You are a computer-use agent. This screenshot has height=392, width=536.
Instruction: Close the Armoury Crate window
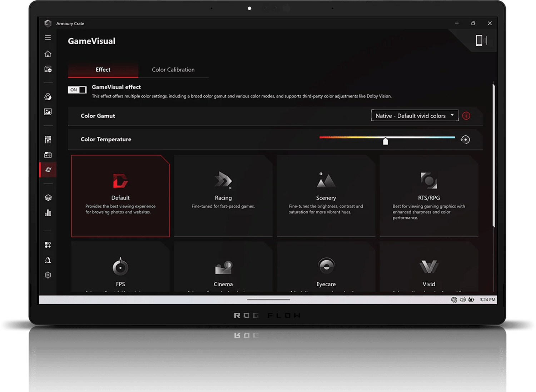pos(490,23)
